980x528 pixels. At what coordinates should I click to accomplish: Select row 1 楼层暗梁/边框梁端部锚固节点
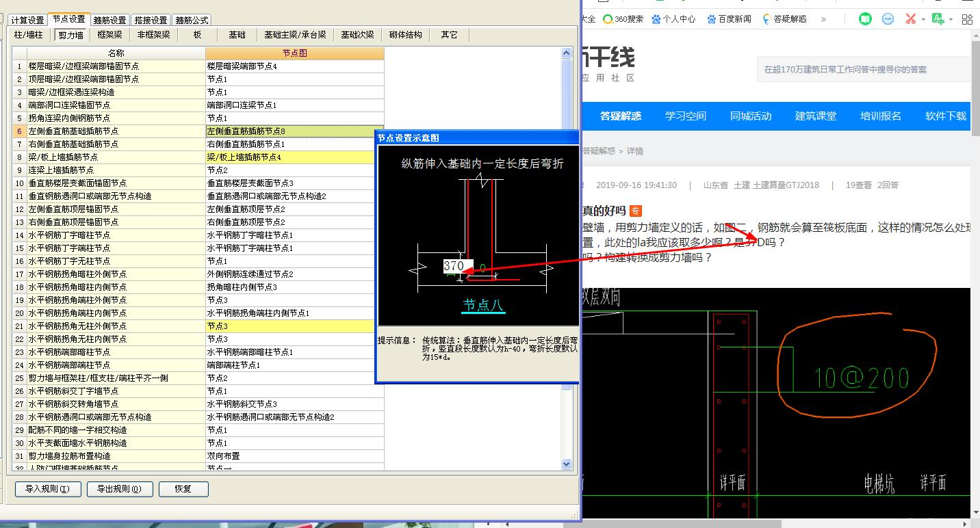pos(116,66)
